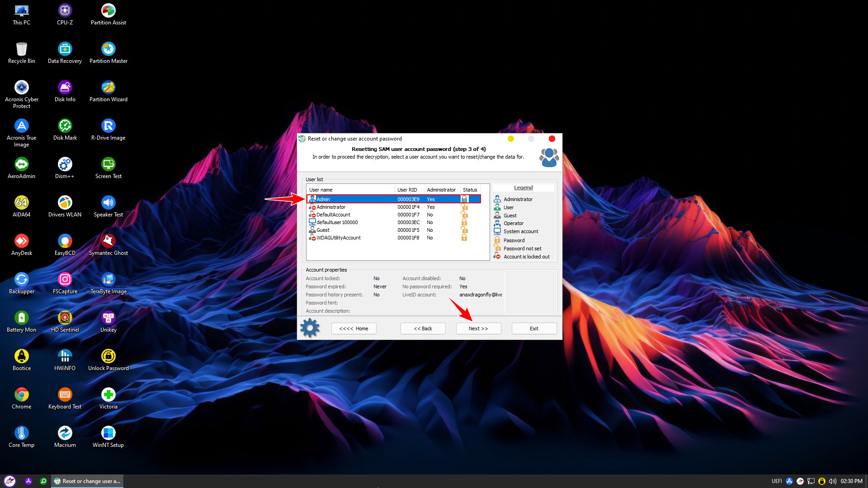The image size is (868, 488).
Task: Click the volume icon in system tray
Action: pyautogui.click(x=832, y=481)
